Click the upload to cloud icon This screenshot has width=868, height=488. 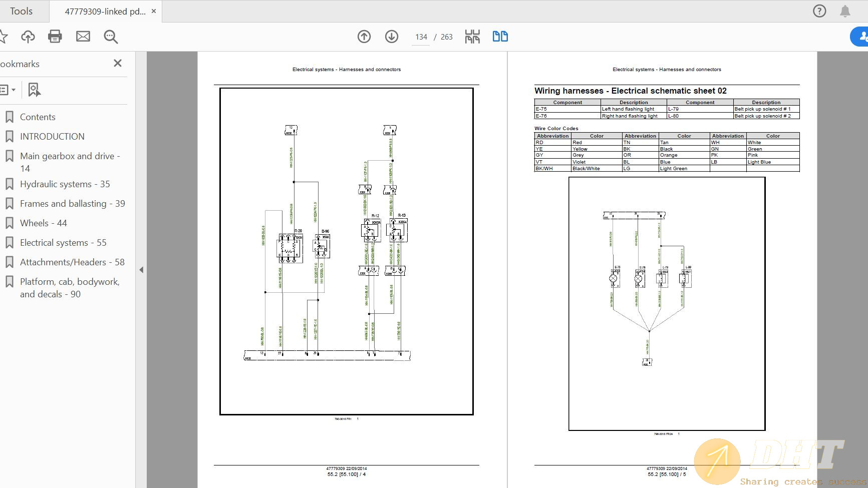(x=28, y=37)
